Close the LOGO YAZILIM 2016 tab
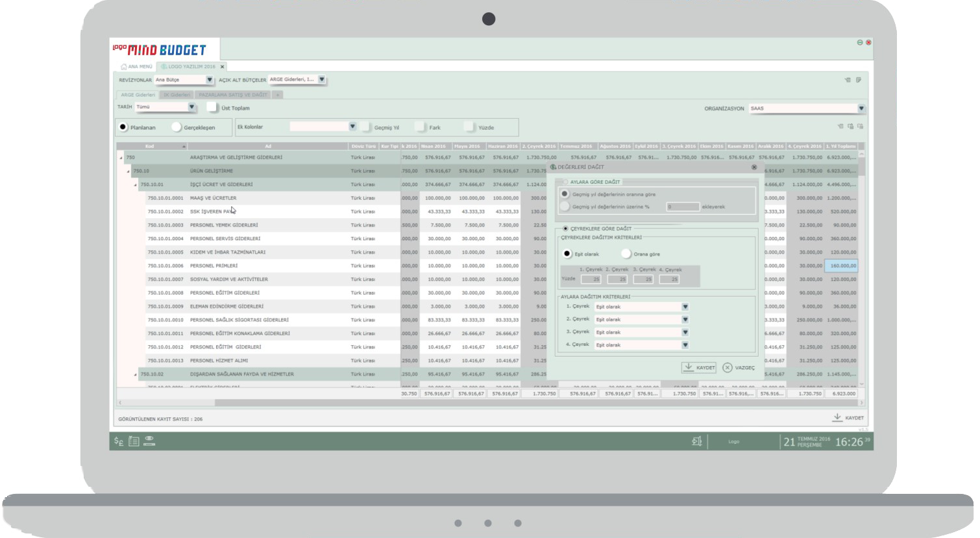Viewport: 980px width, 538px height. (x=222, y=67)
